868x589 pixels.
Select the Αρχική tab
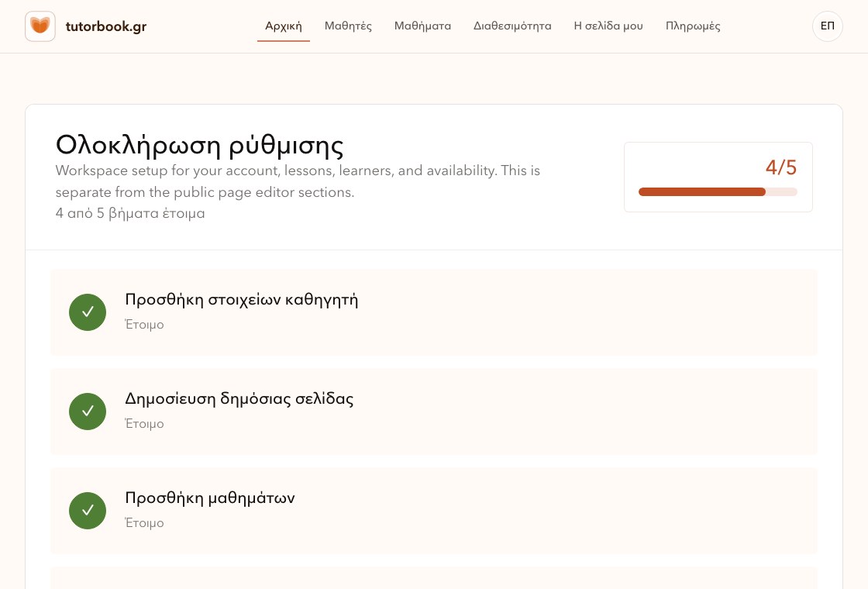(284, 26)
